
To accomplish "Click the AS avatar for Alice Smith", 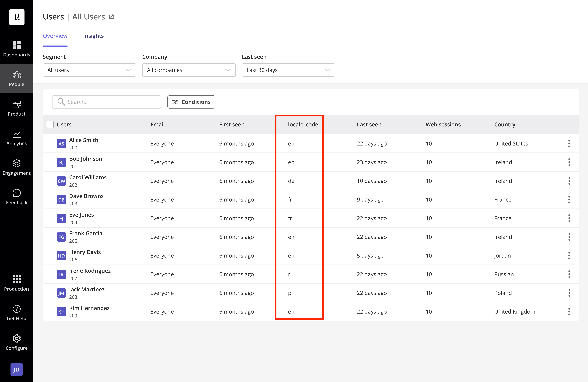I will (x=61, y=144).
